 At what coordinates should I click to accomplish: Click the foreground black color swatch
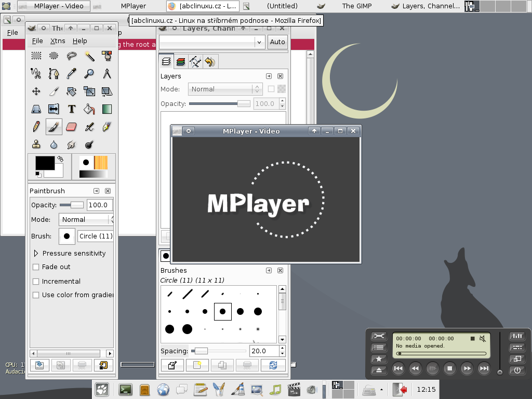pyautogui.click(x=45, y=163)
